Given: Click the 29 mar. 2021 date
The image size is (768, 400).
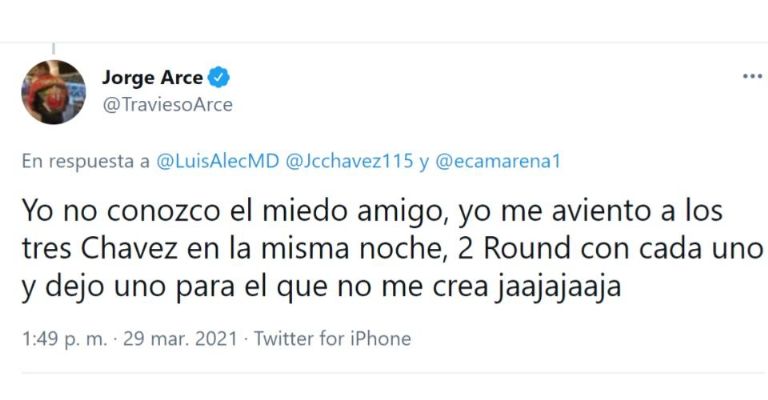Looking at the screenshot, I should click(182, 339).
